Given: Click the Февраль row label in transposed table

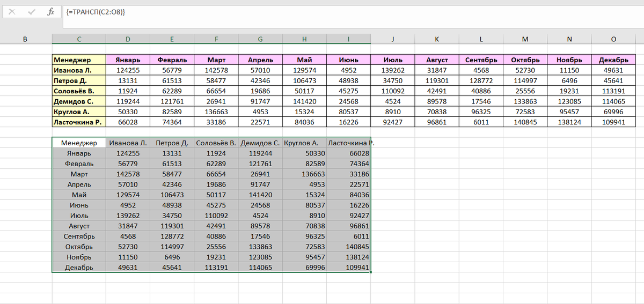Looking at the screenshot, I should pos(79,164).
